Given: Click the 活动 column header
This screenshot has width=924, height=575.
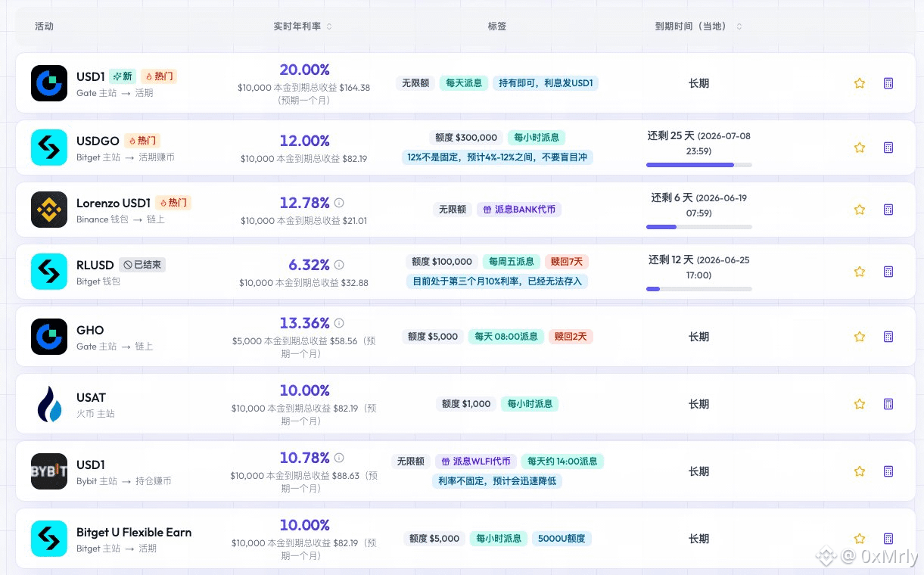Looking at the screenshot, I should pos(44,26).
